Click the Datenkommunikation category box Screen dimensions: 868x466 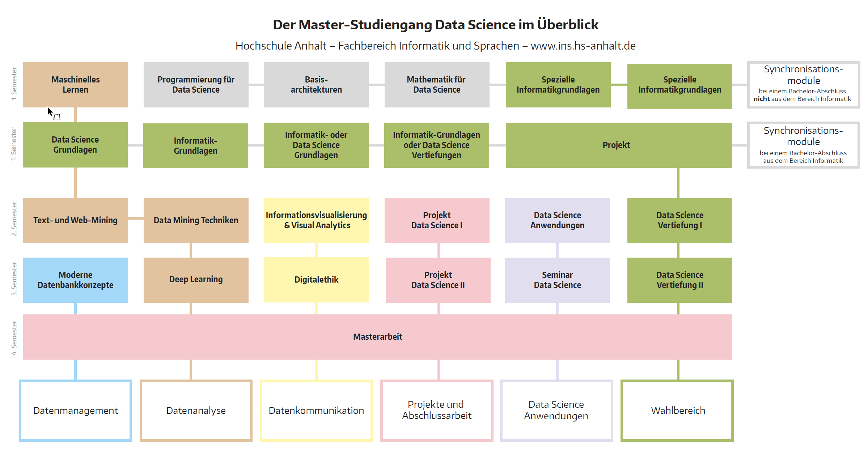click(317, 411)
